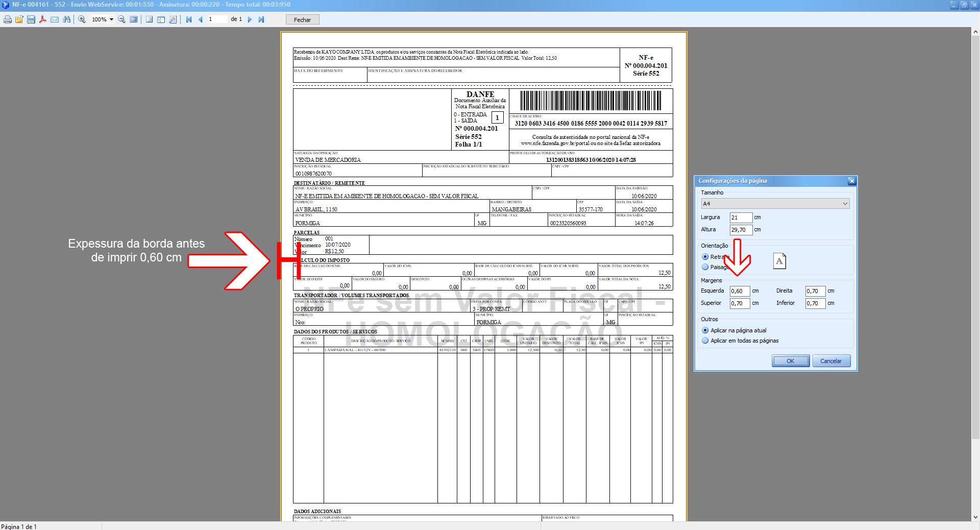
Task: Select the Paisagem orientation radio button
Action: click(705, 267)
